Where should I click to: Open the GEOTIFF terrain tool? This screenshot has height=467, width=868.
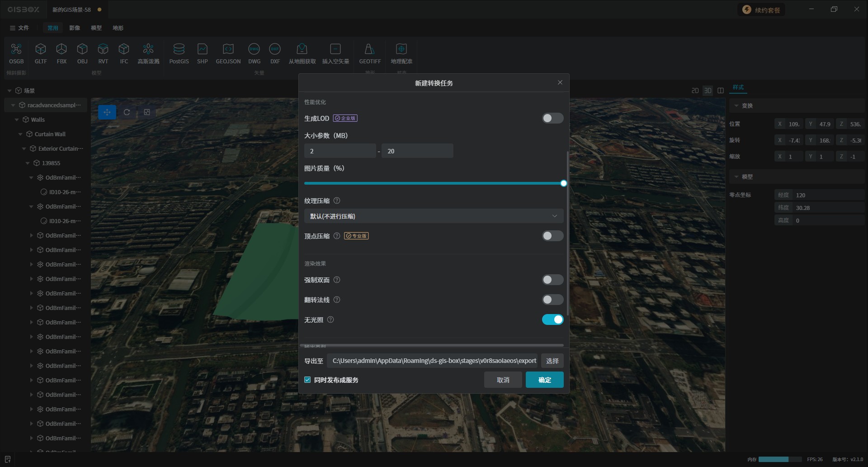[x=369, y=49]
